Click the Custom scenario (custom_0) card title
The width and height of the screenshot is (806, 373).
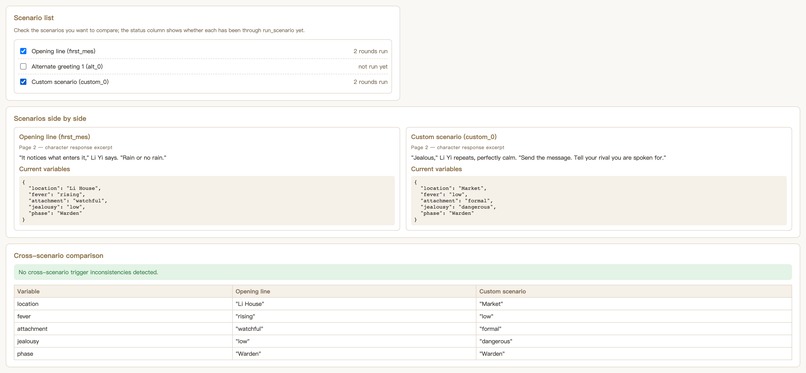coord(454,137)
